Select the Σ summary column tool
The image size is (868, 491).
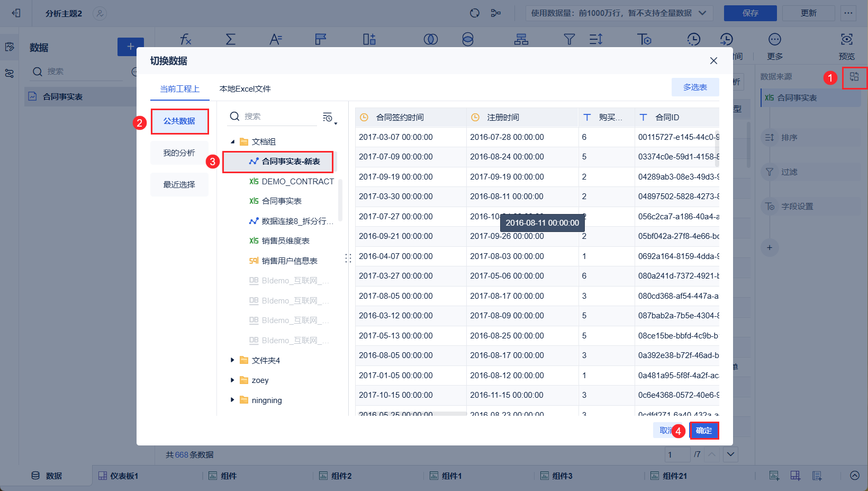231,39
